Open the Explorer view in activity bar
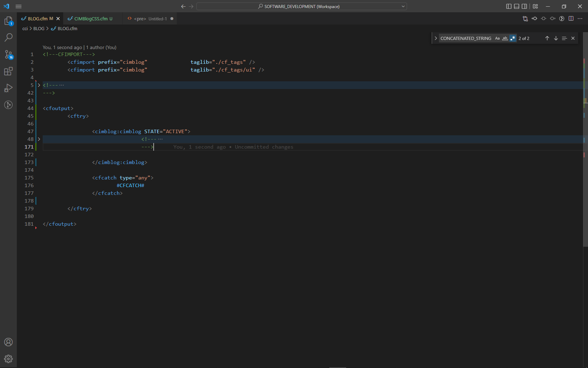Image resolution: width=588 pixels, height=368 pixels. tap(8, 21)
